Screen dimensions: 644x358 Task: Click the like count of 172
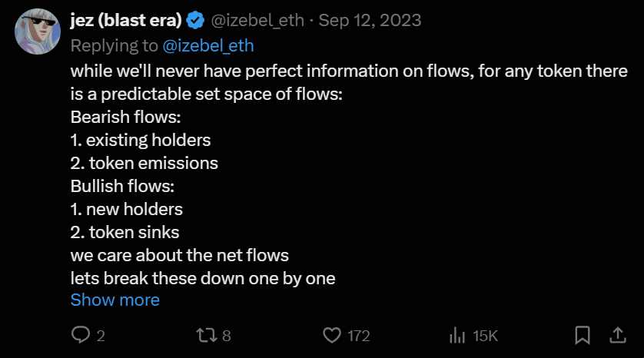click(358, 336)
